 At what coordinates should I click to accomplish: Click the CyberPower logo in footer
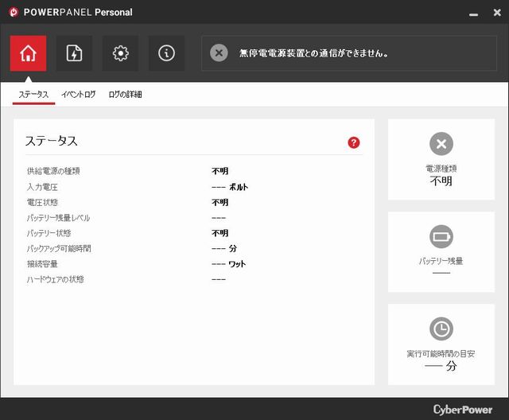(x=463, y=410)
